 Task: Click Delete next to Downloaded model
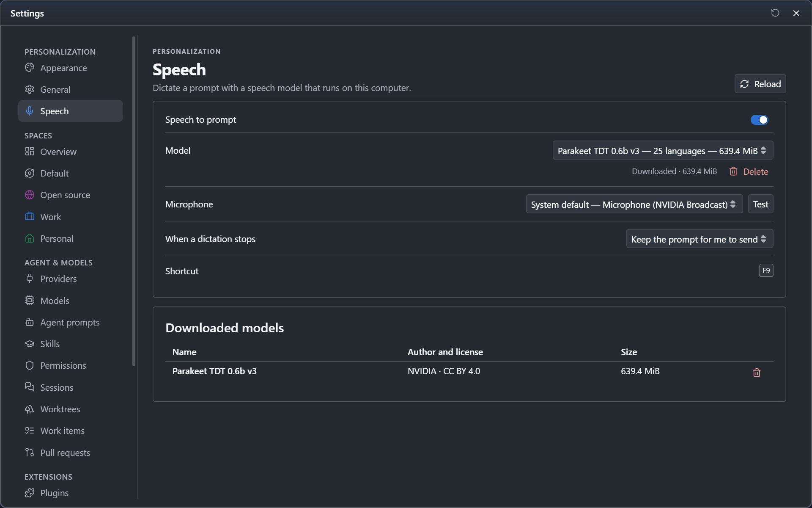click(x=749, y=171)
